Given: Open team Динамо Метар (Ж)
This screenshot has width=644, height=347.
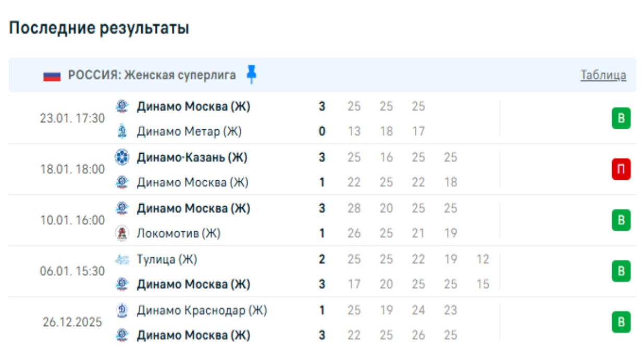Looking at the screenshot, I should point(189,132).
